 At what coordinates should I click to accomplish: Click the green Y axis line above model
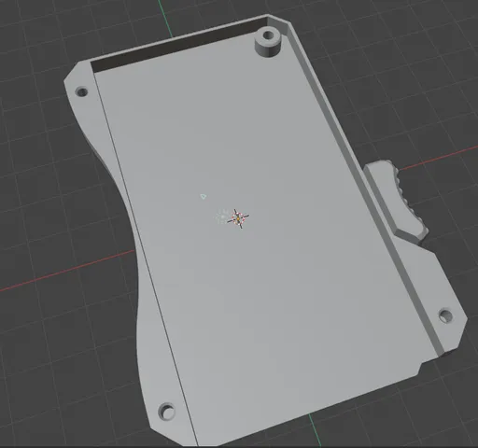(165, 20)
